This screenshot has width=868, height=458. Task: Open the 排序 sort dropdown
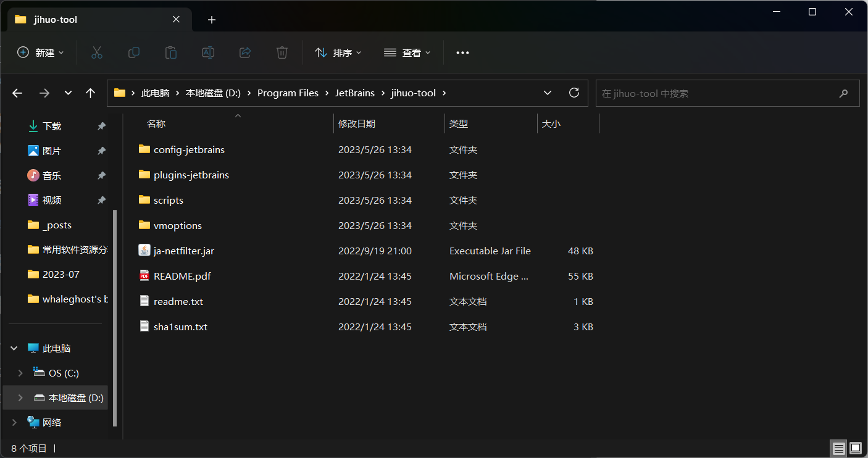coord(338,52)
